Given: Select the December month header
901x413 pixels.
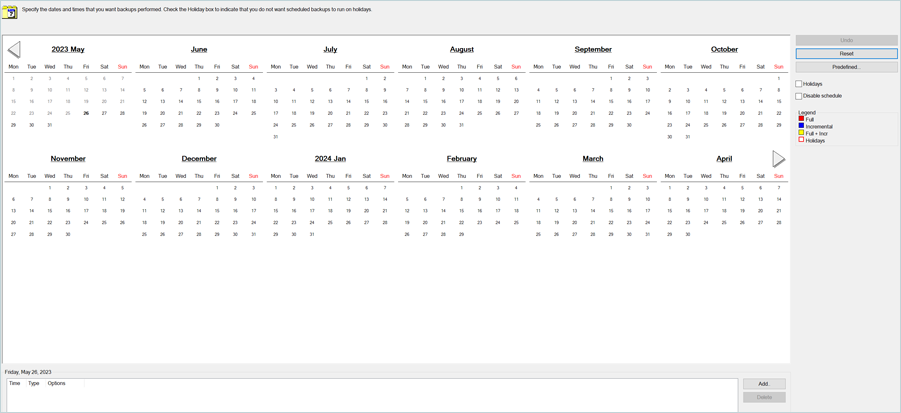Looking at the screenshot, I should [199, 159].
